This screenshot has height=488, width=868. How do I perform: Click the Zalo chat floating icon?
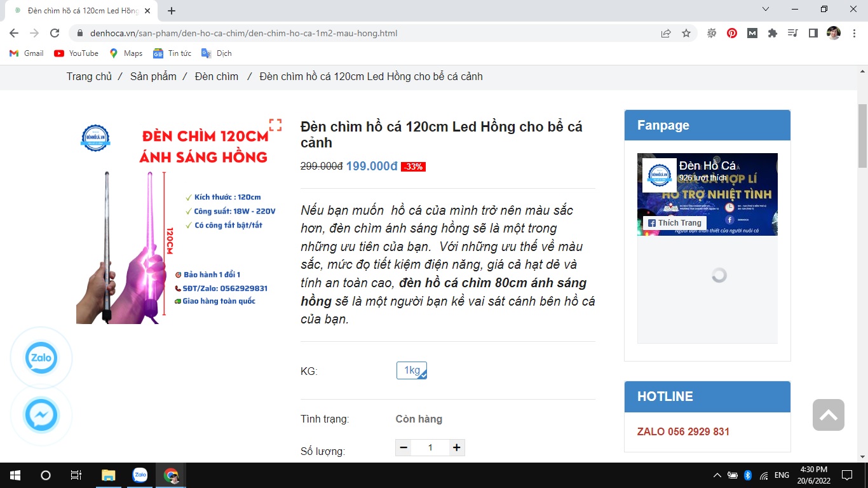pyautogui.click(x=41, y=358)
